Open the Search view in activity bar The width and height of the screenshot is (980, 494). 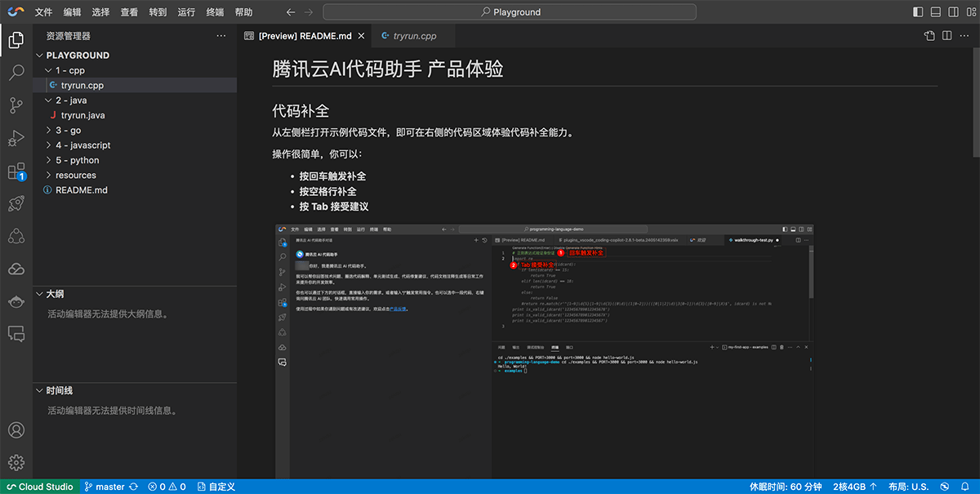[x=16, y=73]
